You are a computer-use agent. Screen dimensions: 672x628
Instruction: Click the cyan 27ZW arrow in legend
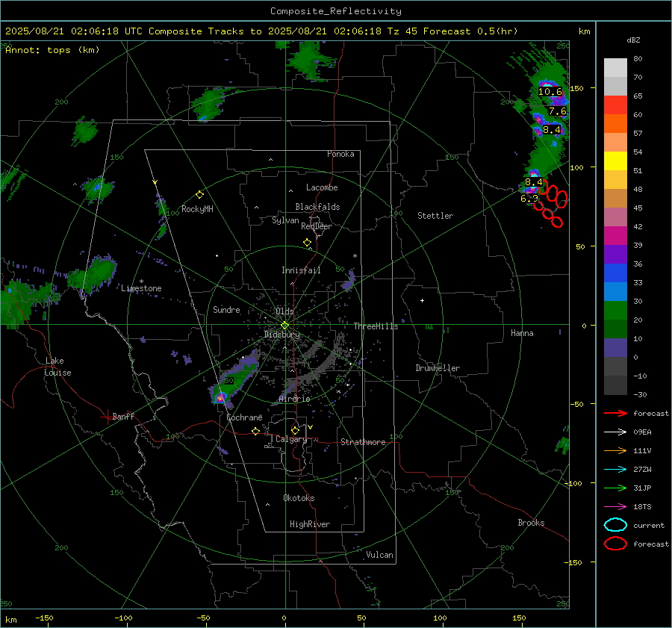tap(615, 470)
